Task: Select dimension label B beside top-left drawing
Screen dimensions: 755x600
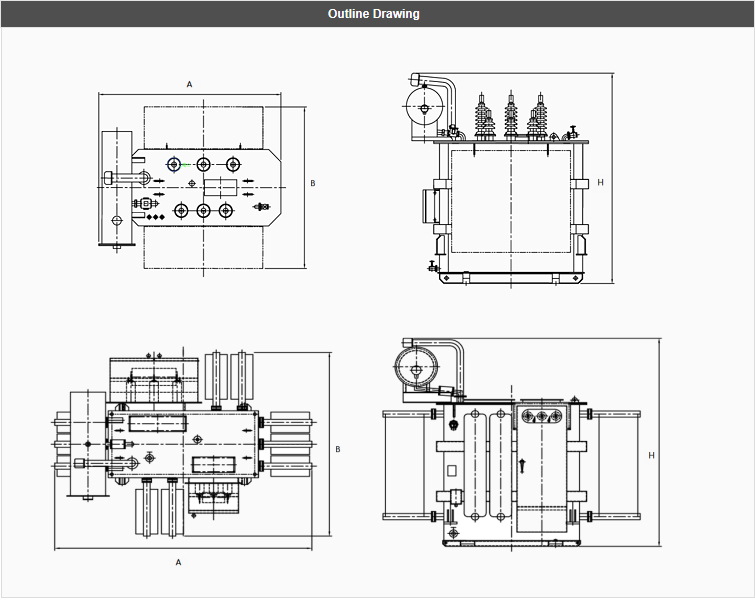Action: pos(312,183)
